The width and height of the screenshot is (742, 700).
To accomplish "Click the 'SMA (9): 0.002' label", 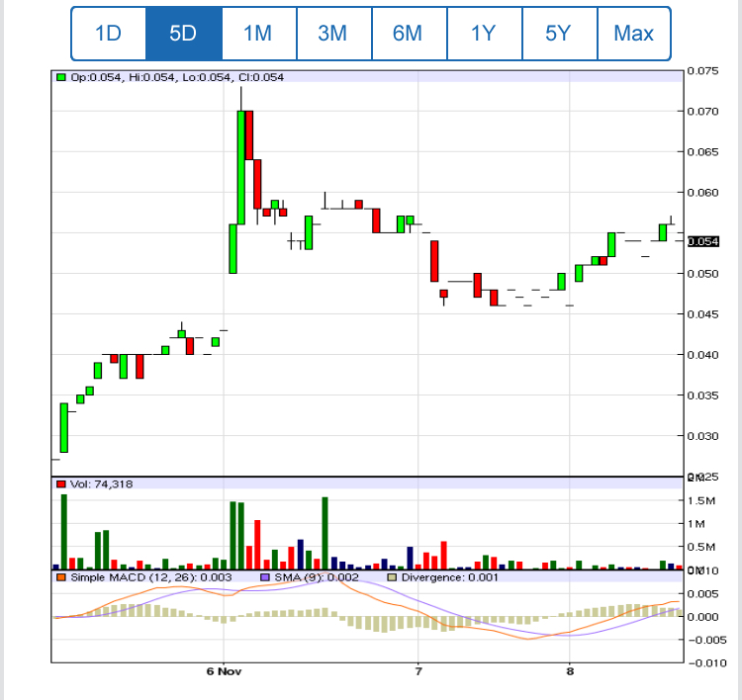I will click(317, 577).
